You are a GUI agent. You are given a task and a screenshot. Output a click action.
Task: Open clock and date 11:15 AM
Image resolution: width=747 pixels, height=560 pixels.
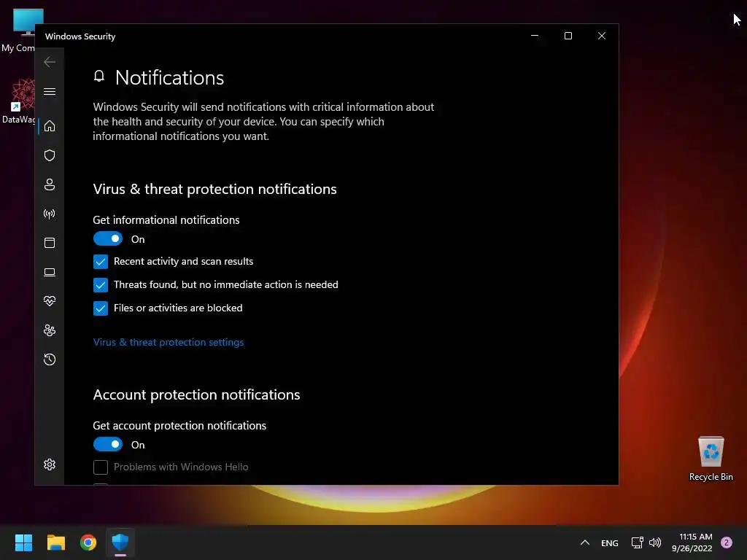click(692, 542)
